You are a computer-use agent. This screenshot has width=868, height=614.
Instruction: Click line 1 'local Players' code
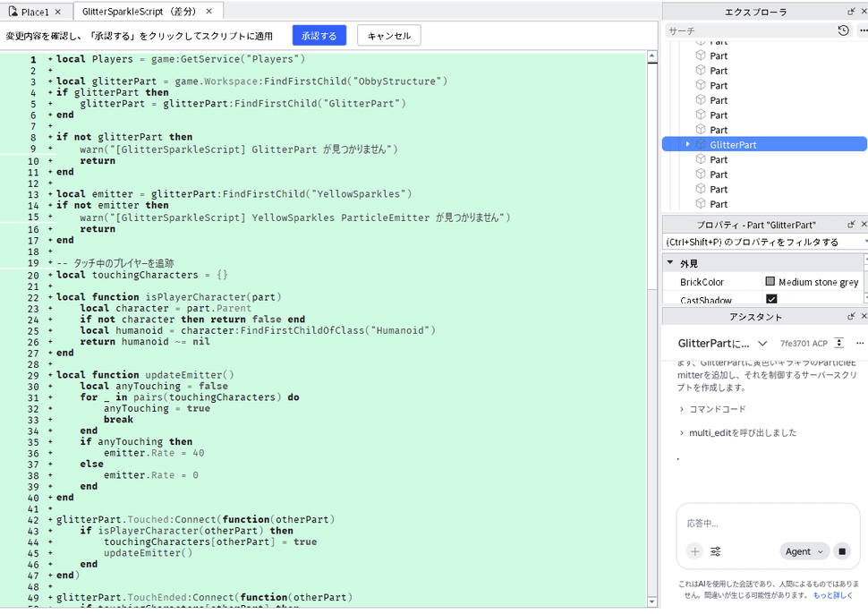(x=181, y=59)
